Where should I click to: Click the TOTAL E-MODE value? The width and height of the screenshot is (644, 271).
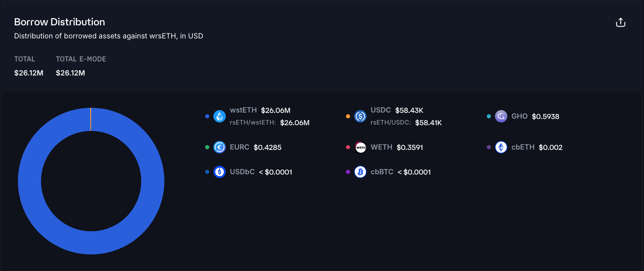(x=70, y=73)
